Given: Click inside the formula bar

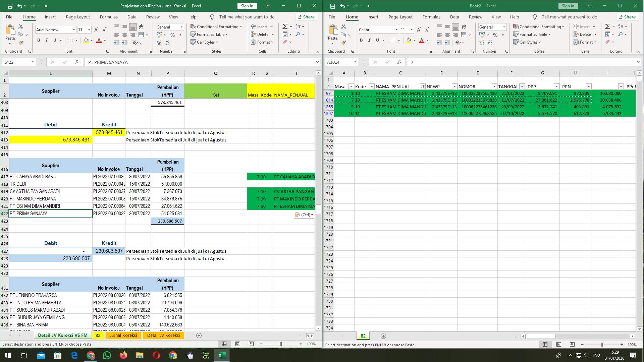Looking at the screenshot, I should (168, 62).
